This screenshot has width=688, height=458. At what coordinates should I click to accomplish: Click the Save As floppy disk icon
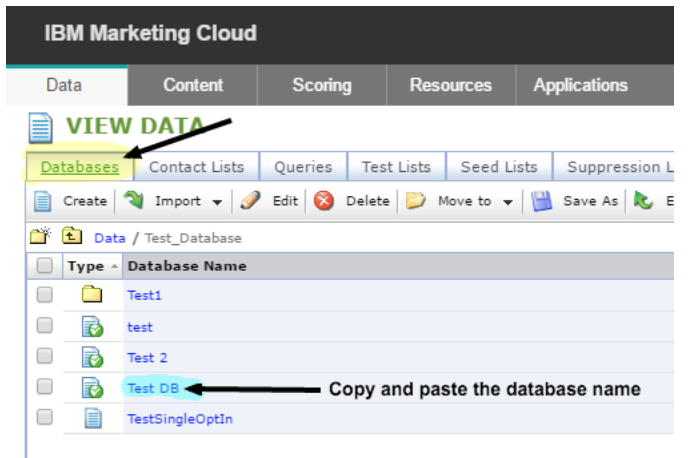point(542,201)
